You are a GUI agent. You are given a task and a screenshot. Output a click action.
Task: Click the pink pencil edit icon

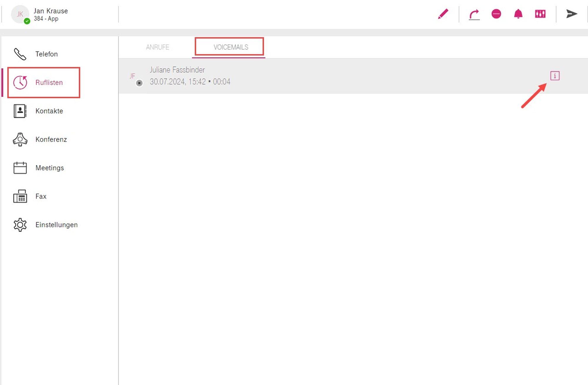(x=443, y=14)
